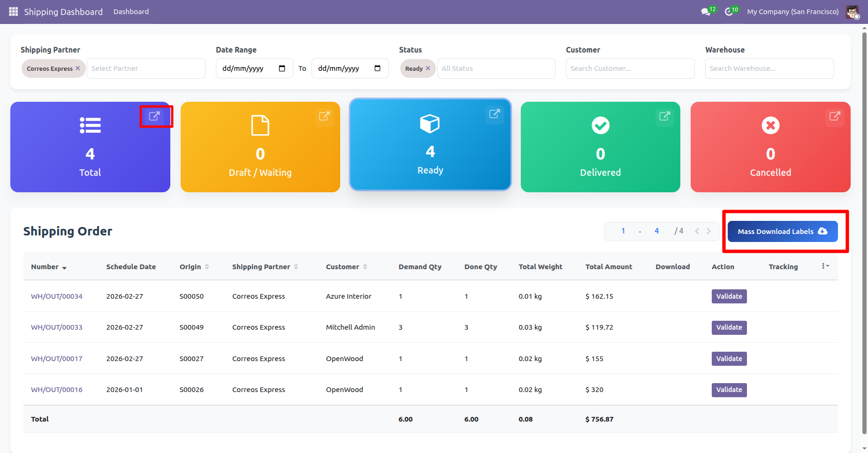Open external link icon on Ready card
This screenshot has height=453, width=868.
tap(495, 114)
